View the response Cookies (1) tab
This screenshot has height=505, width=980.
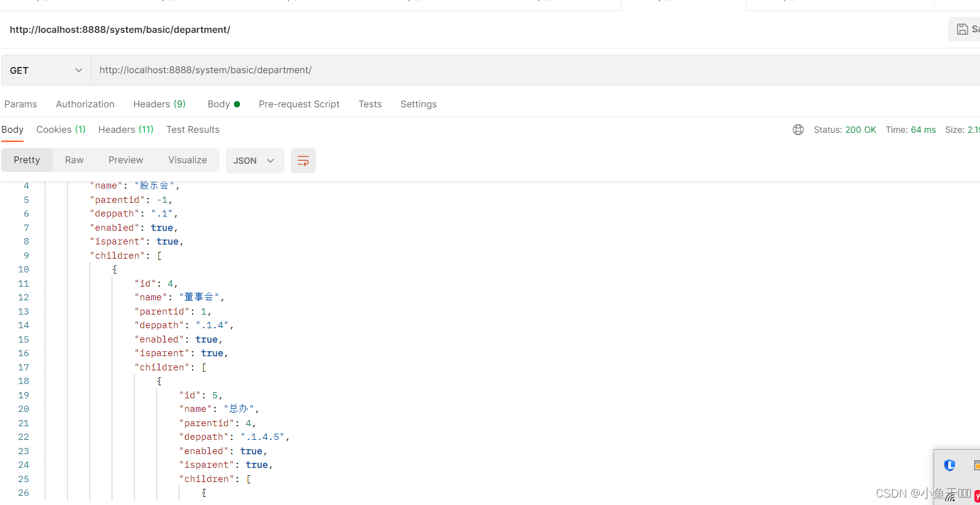(x=61, y=130)
